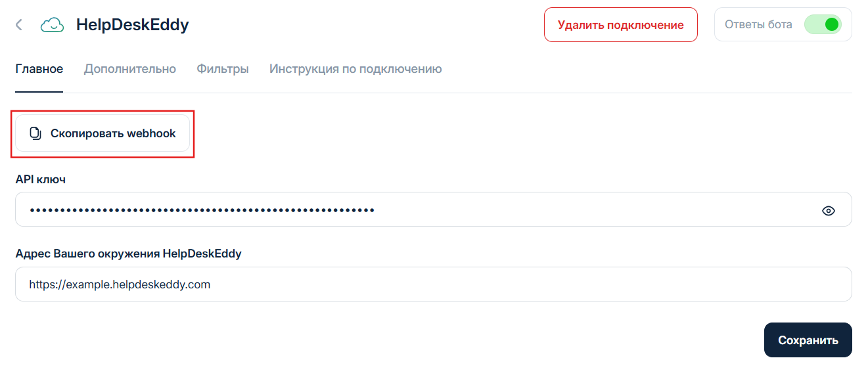Click the Ответы бота label text
The height and width of the screenshot is (379, 868).
(x=758, y=25)
